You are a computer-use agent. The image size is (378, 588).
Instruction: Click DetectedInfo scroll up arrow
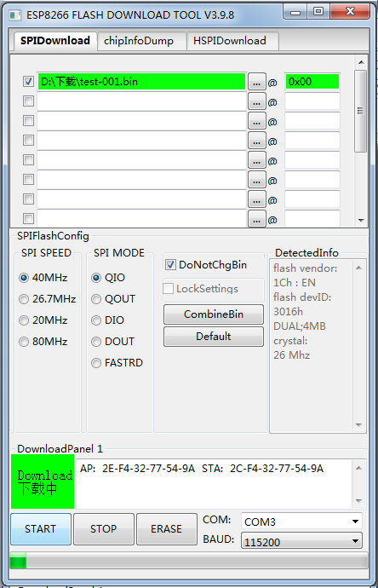click(x=358, y=268)
